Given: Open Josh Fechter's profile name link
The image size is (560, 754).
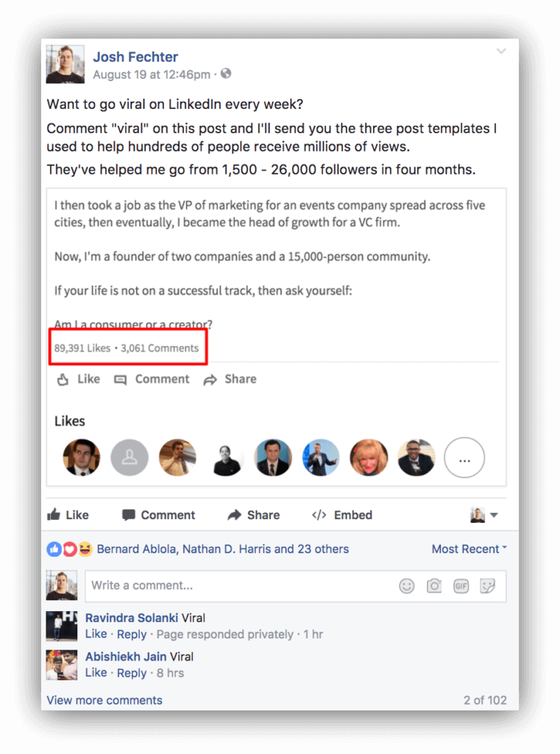Looking at the screenshot, I should [x=135, y=57].
